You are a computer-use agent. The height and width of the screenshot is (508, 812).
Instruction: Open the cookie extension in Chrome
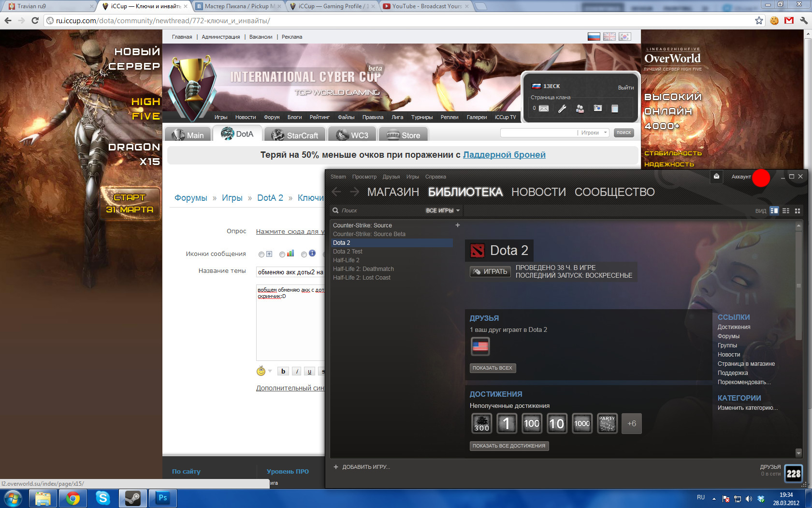click(774, 20)
